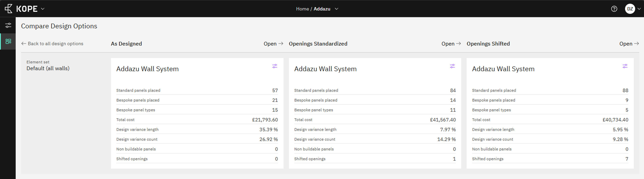Screen dimensions: 644x179
Task: Click settings icon on Openings Shifted card
Action: (625, 66)
